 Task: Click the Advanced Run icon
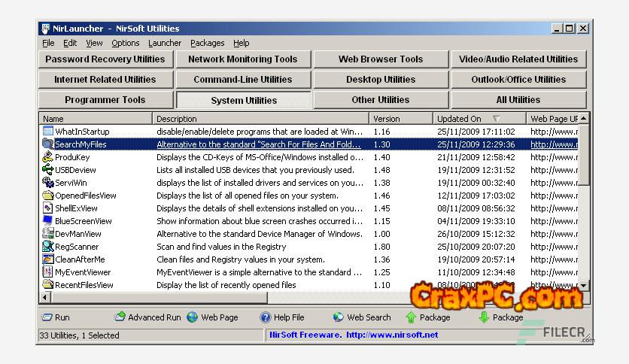tap(120, 317)
